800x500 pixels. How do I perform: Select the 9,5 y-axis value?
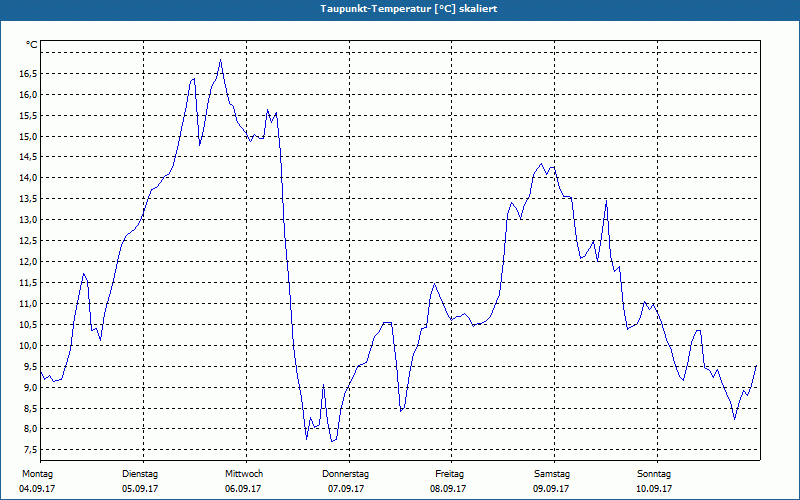pyautogui.click(x=30, y=366)
